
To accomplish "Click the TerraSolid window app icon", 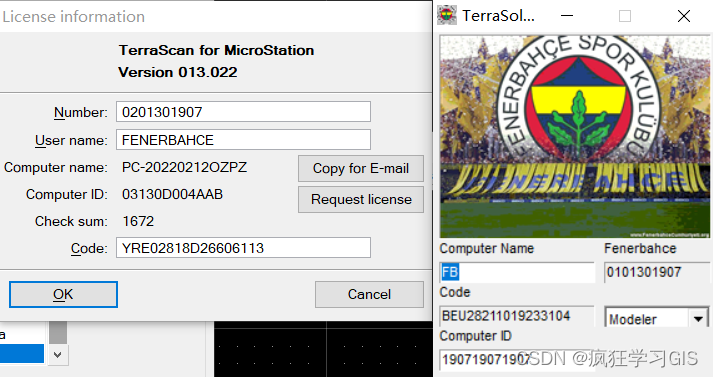I will tap(447, 15).
